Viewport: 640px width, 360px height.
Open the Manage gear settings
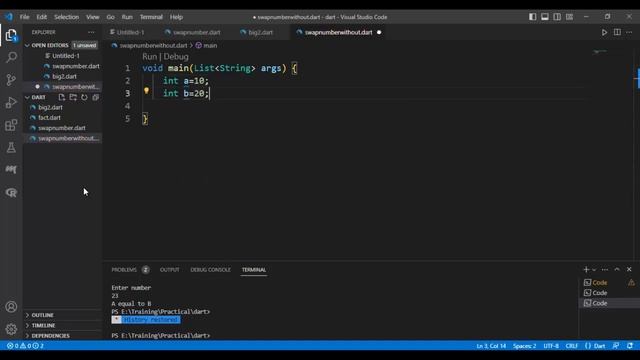point(11,329)
